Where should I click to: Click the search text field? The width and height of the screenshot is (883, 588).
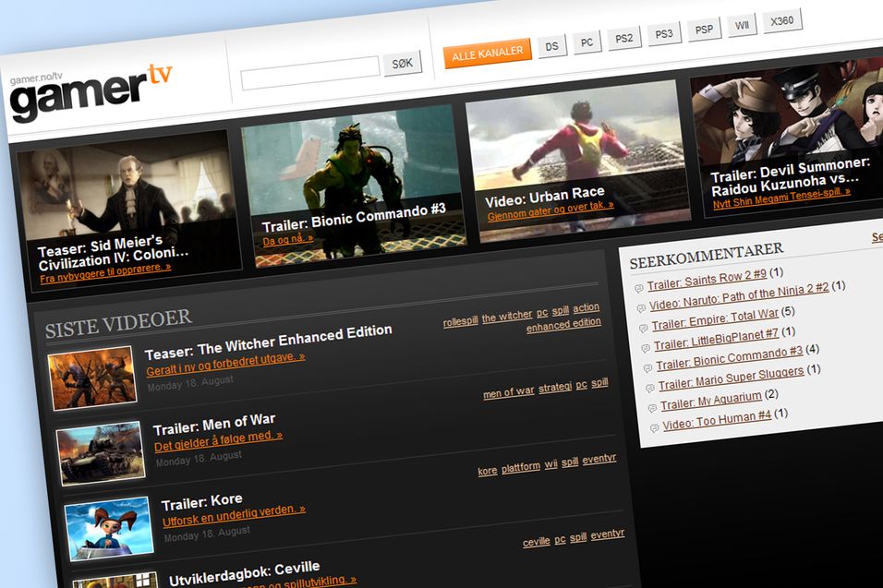310,73
